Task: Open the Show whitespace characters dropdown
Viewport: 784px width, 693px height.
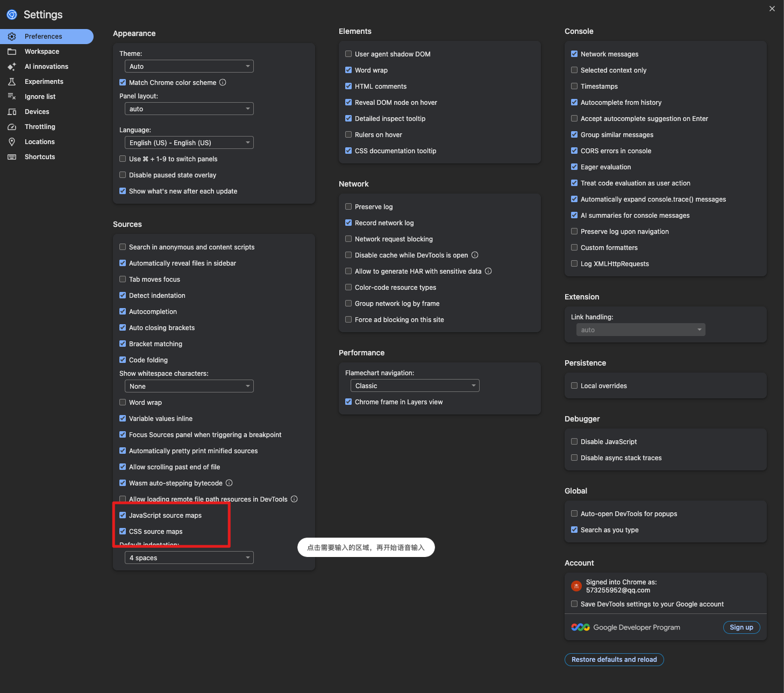Action: pyautogui.click(x=189, y=386)
